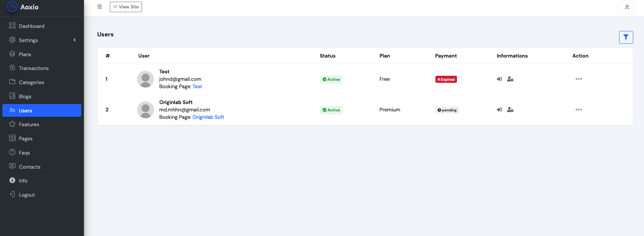This screenshot has width=644, height=236.
Task: Click user settings icon for Test row
Action: pyautogui.click(x=510, y=79)
